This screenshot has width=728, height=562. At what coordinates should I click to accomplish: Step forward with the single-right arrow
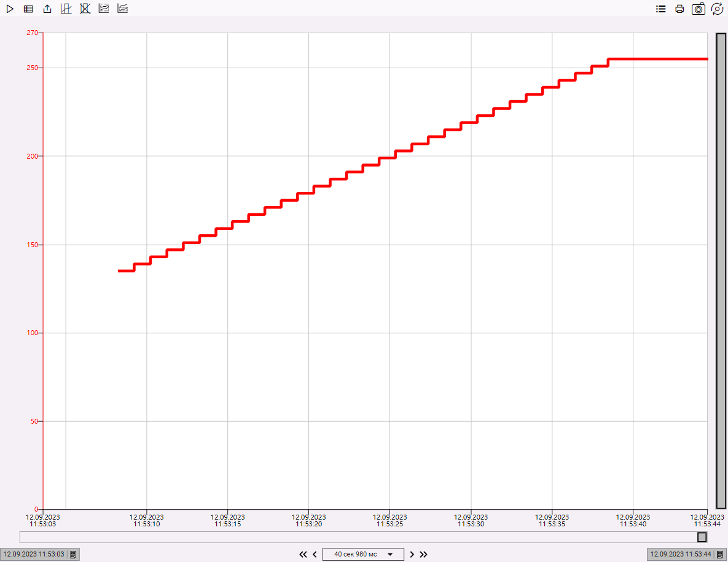[412, 554]
